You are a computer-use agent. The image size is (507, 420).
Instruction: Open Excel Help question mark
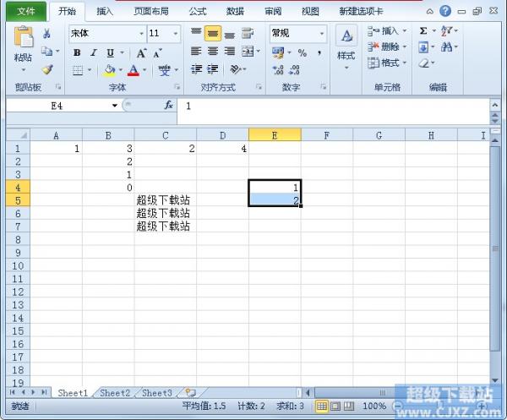pos(445,11)
